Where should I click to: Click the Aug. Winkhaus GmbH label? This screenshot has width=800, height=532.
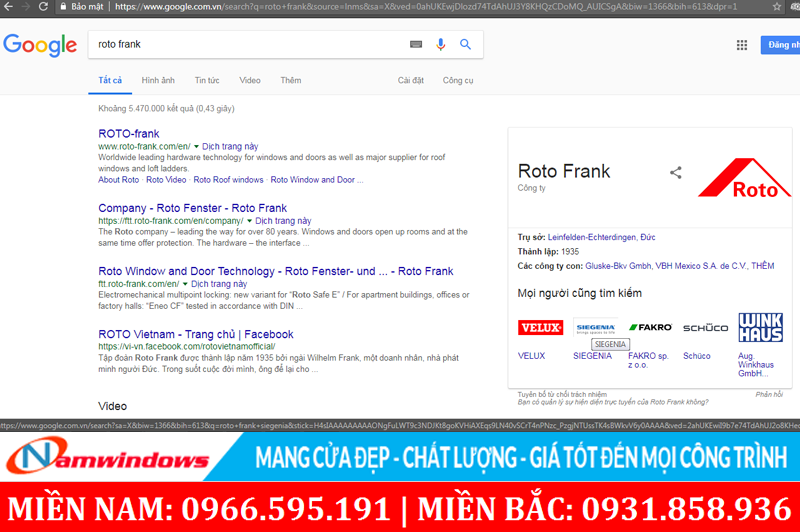(756, 365)
